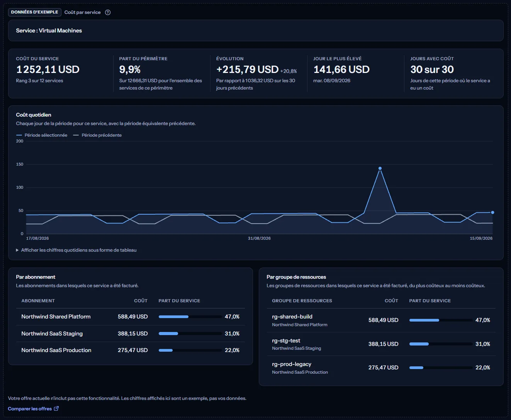Click the "1 252,11 USD" service cost value
This screenshot has width=511, height=420.
48,69
